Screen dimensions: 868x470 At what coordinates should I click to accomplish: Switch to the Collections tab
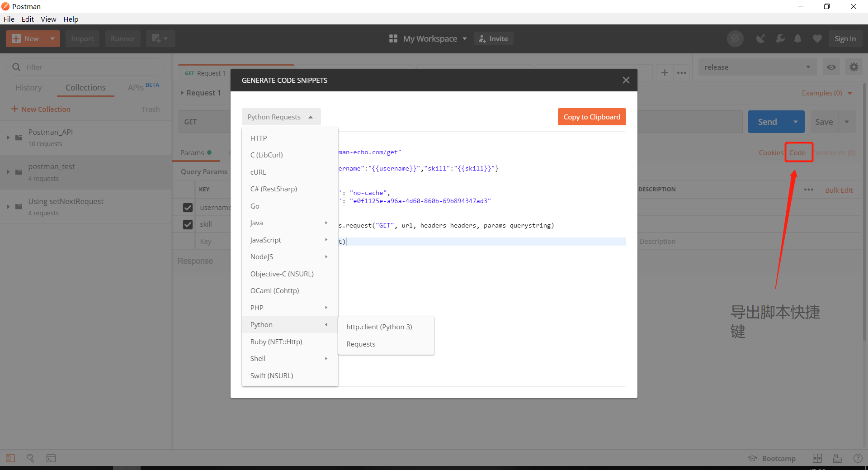[x=85, y=87]
